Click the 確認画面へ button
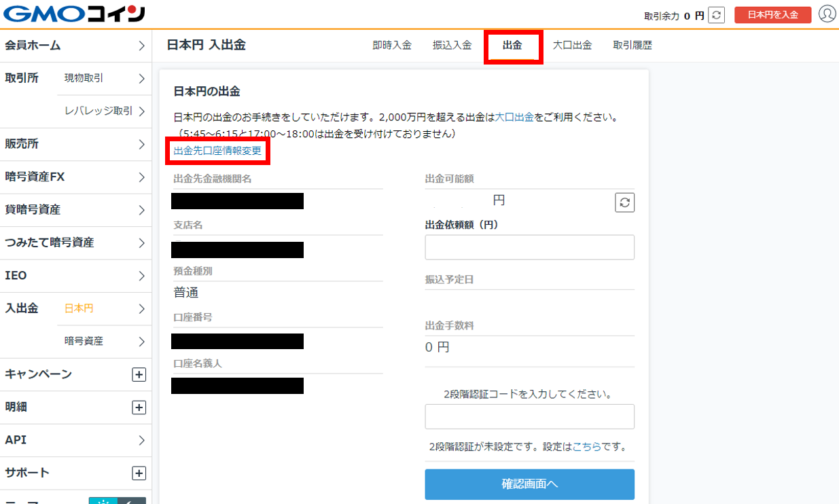This screenshot has height=504, width=839. pos(530,484)
